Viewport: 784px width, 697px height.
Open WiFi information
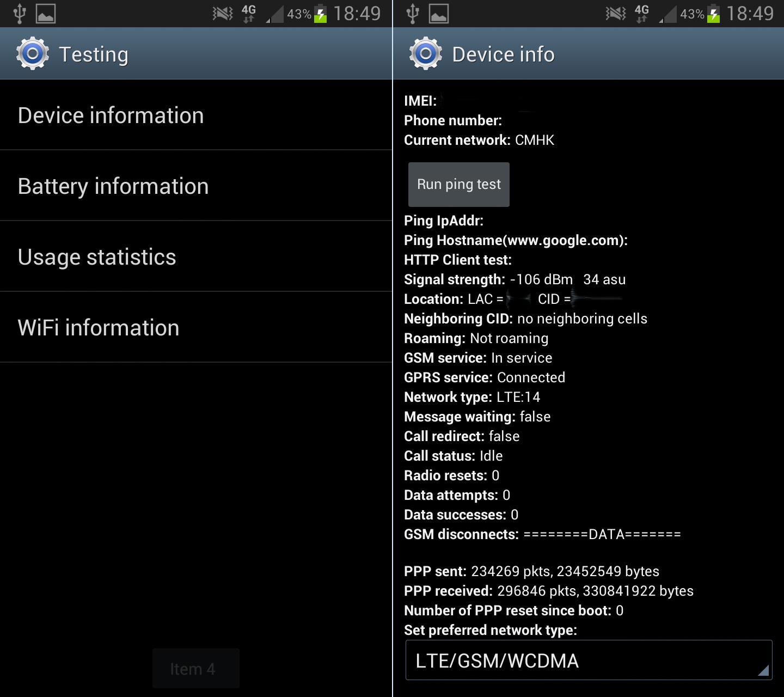[x=196, y=327]
